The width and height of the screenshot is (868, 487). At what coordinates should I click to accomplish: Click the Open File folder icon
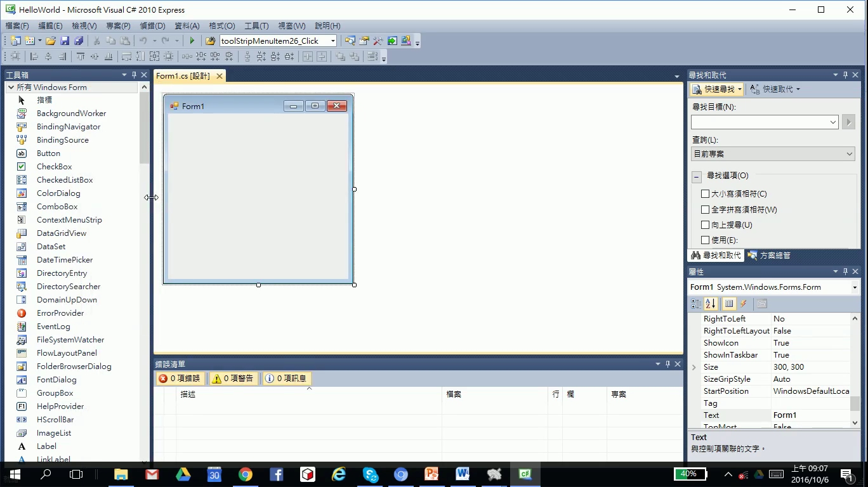(x=51, y=41)
